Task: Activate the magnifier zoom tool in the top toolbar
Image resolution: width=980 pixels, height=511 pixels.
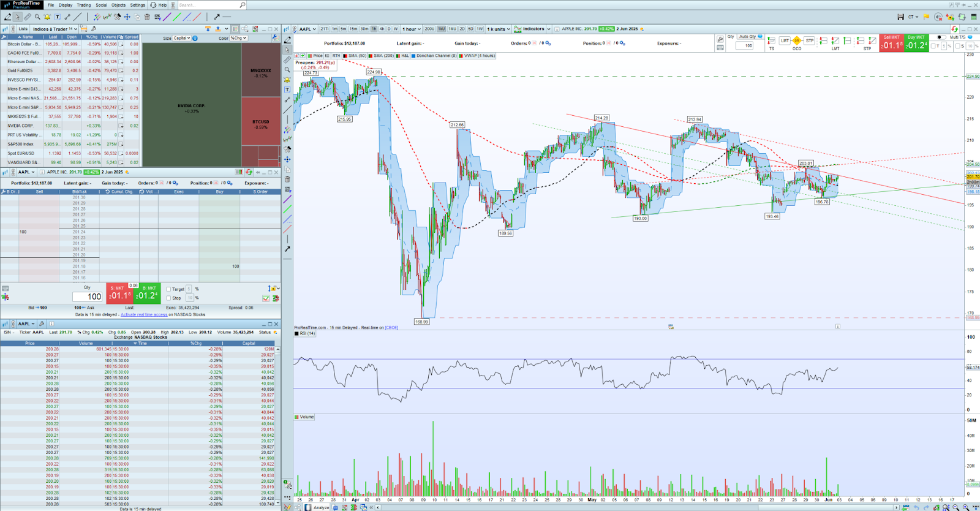Action: pyautogui.click(x=37, y=17)
